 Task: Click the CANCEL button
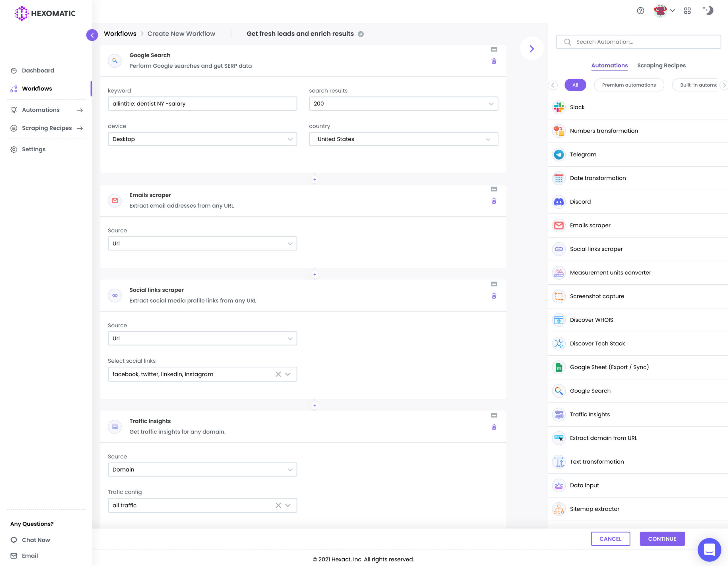[610, 539]
